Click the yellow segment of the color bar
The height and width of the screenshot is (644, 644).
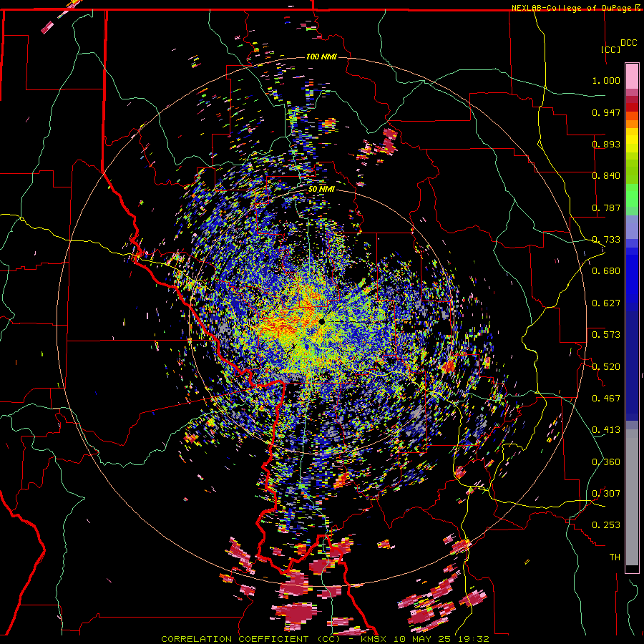[632, 141]
